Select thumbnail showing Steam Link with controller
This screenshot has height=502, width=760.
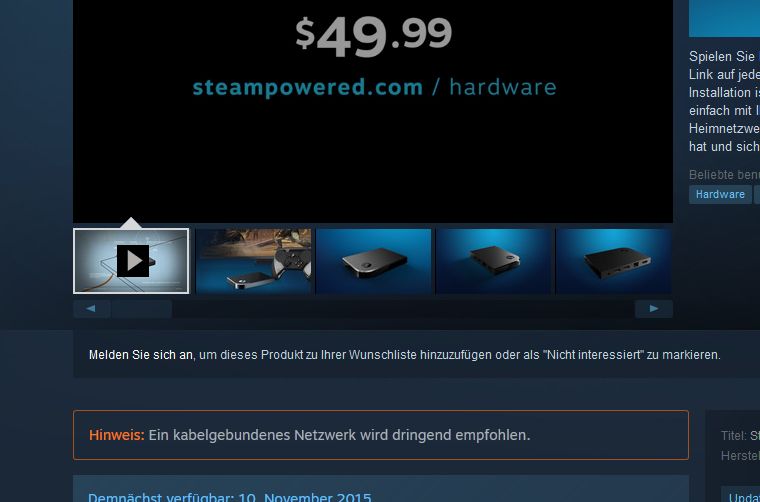(253, 261)
